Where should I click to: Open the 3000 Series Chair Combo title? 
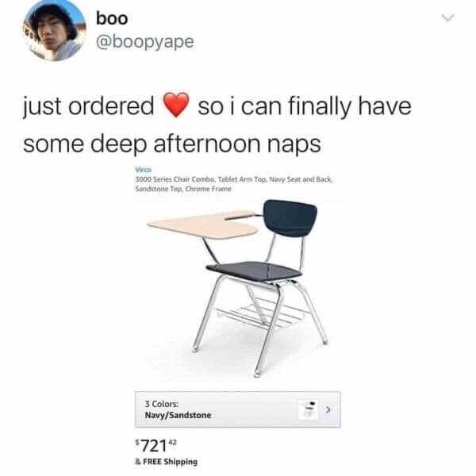(x=234, y=184)
